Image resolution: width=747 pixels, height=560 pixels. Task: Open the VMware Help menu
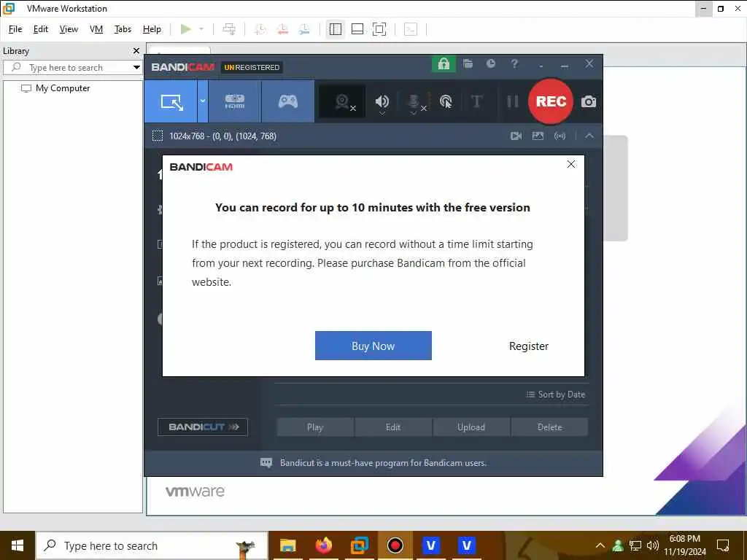tap(152, 29)
